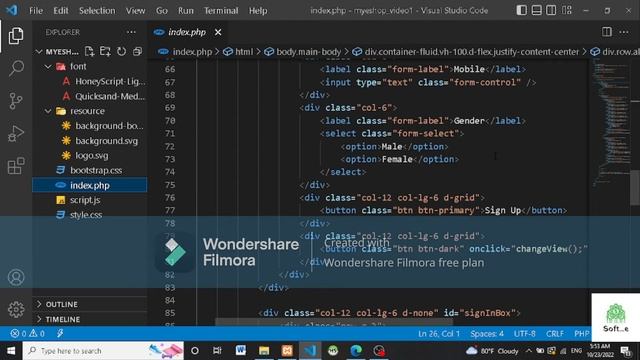Image resolution: width=640 pixels, height=360 pixels.
Task: Click New File icon in explorer header
Action: point(89,51)
